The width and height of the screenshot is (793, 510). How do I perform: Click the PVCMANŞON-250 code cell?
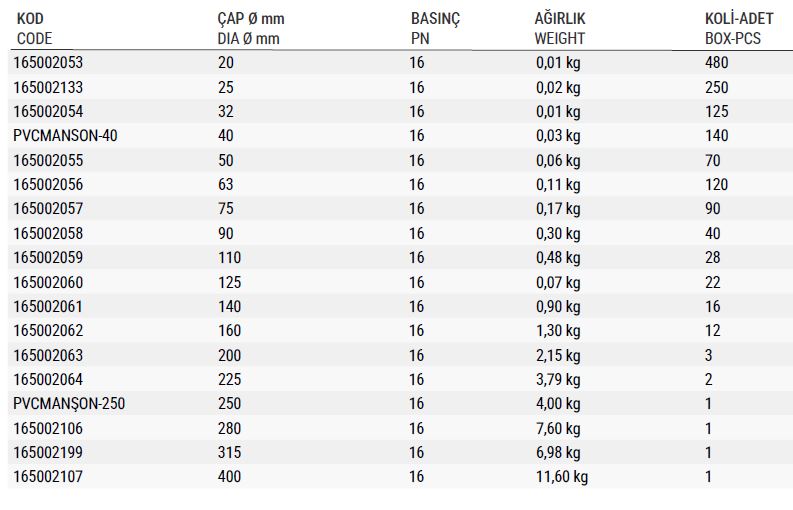[x=69, y=404]
